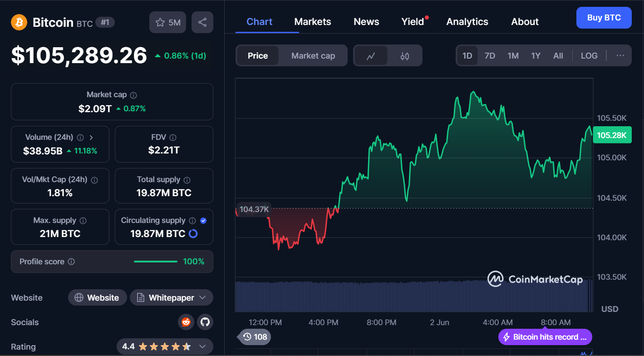Click the 105.50K axis label
This screenshot has width=644, height=356.
611,118
